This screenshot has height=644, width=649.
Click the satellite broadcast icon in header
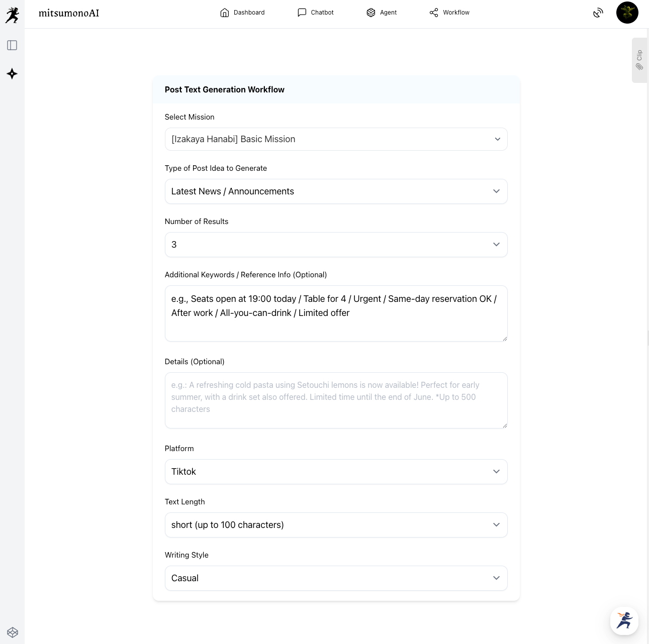pos(598,13)
